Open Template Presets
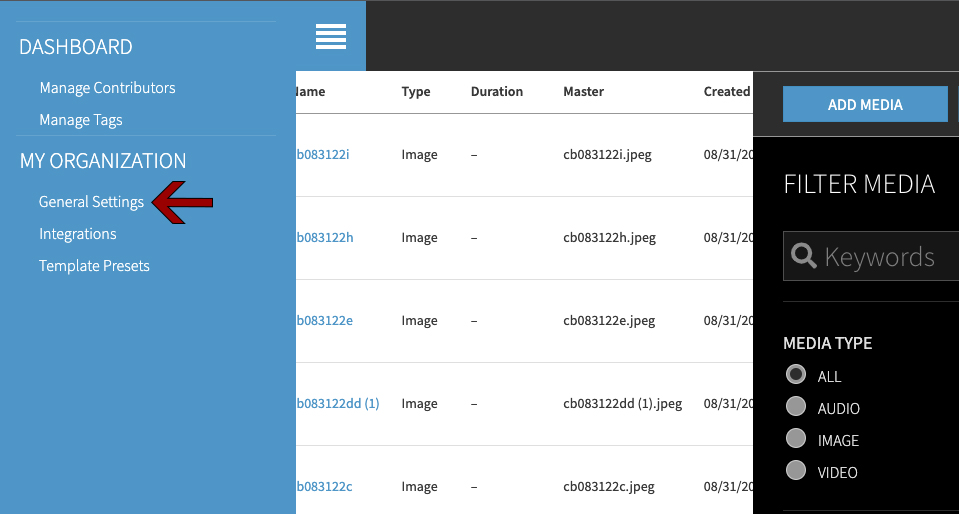Screen dimensions: 959x514 pos(94,266)
